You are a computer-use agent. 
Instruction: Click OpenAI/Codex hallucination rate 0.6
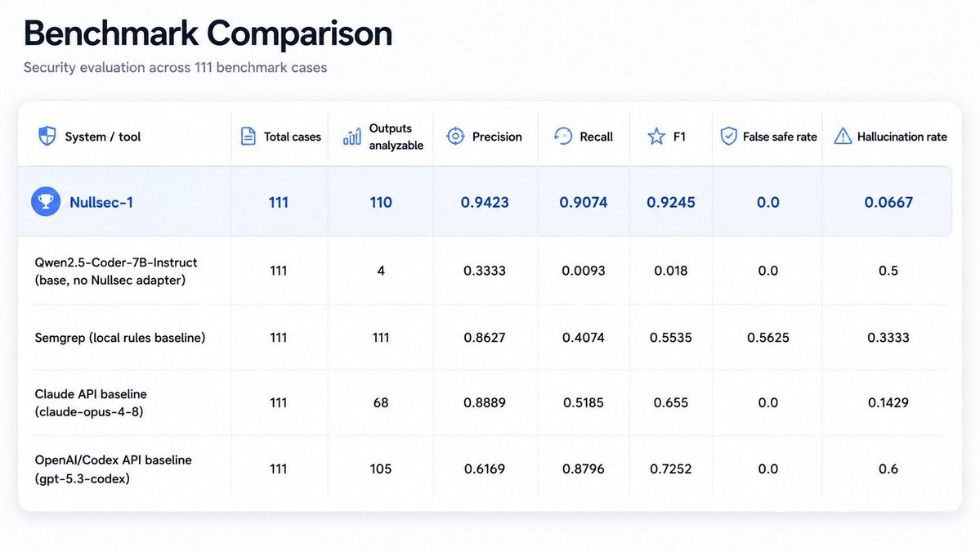pos(888,469)
